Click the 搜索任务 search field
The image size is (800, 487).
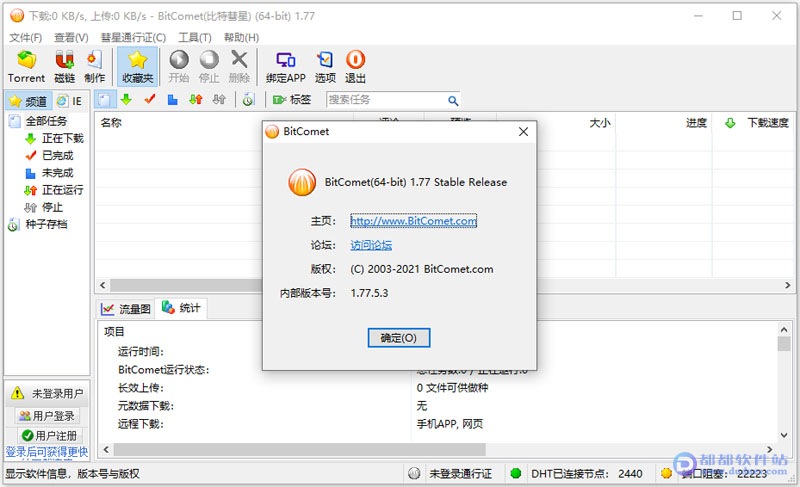pos(385,99)
